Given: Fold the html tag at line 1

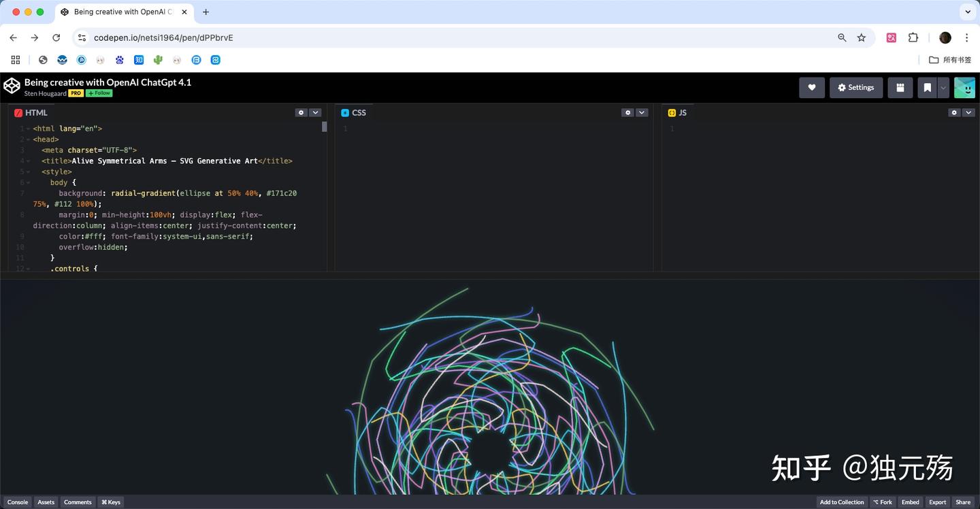Looking at the screenshot, I should (27, 129).
